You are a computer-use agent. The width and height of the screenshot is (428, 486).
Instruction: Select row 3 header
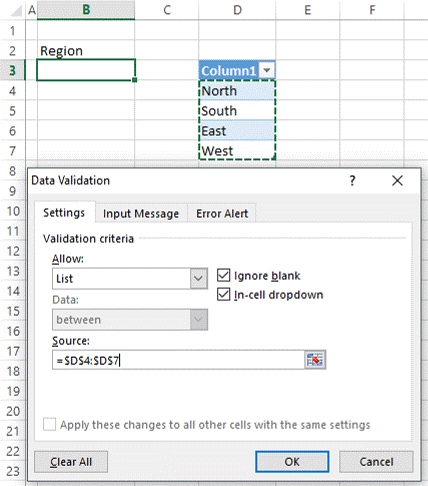pyautogui.click(x=12, y=70)
